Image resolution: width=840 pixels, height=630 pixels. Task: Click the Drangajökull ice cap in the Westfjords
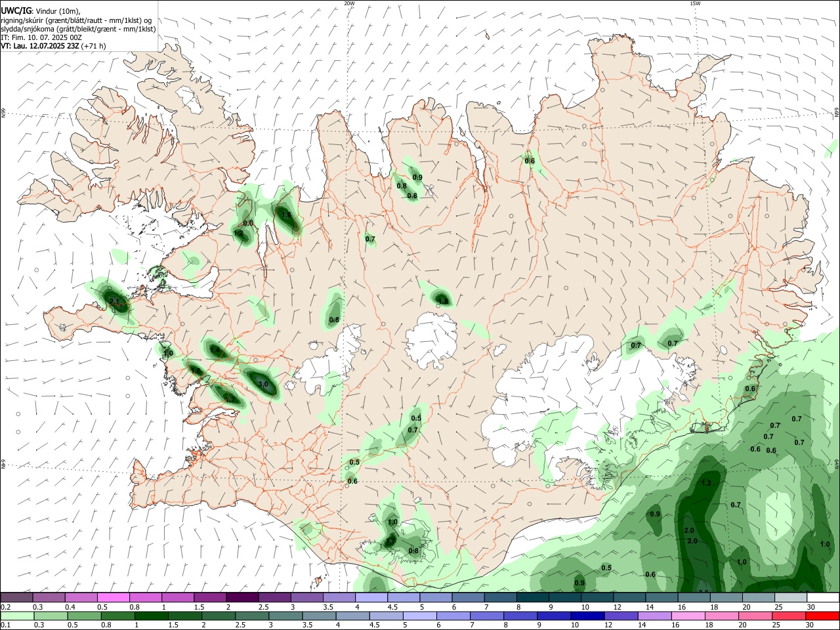(x=190, y=99)
